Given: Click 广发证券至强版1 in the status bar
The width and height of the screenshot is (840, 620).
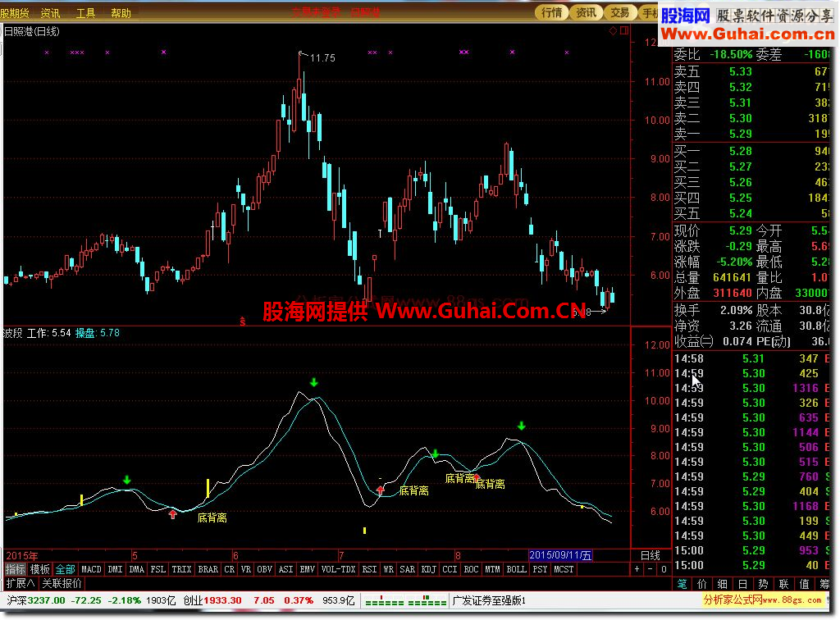Looking at the screenshot, I should pos(490,600).
